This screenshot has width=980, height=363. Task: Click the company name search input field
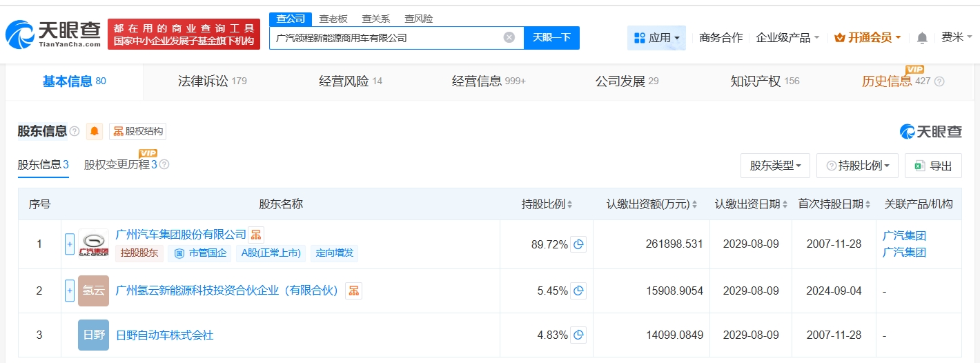tap(386, 38)
